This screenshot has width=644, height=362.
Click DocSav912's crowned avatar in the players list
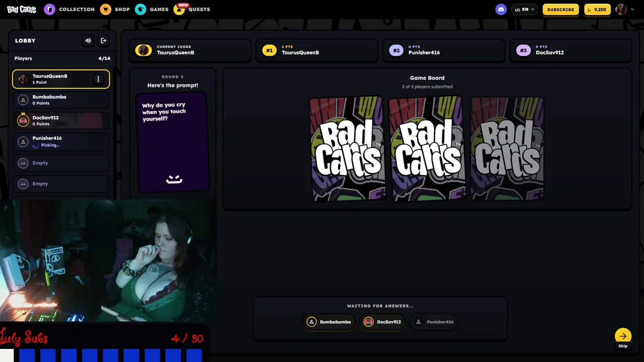coord(23,120)
